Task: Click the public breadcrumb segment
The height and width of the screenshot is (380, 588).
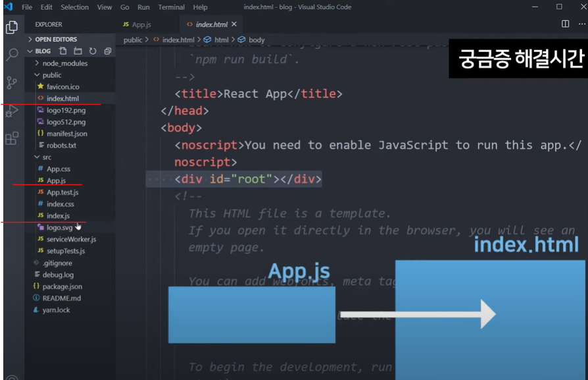Action: (x=133, y=40)
